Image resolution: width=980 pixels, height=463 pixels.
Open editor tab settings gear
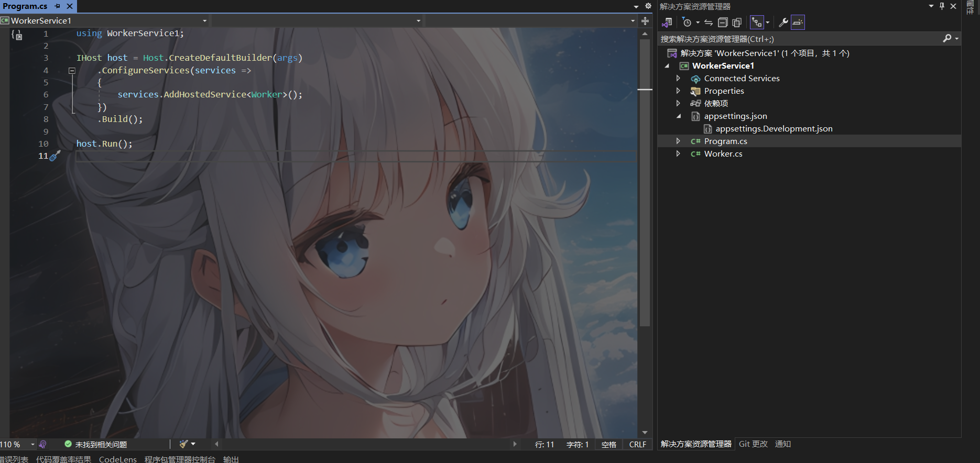648,6
